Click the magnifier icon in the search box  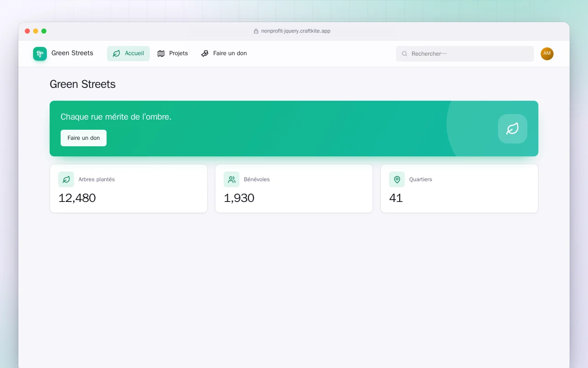(x=405, y=54)
